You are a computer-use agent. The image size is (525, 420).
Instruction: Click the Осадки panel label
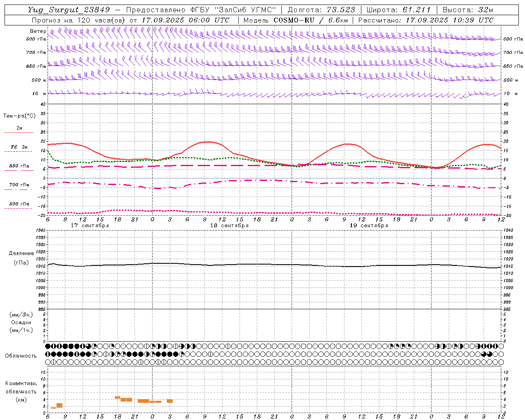(21, 322)
